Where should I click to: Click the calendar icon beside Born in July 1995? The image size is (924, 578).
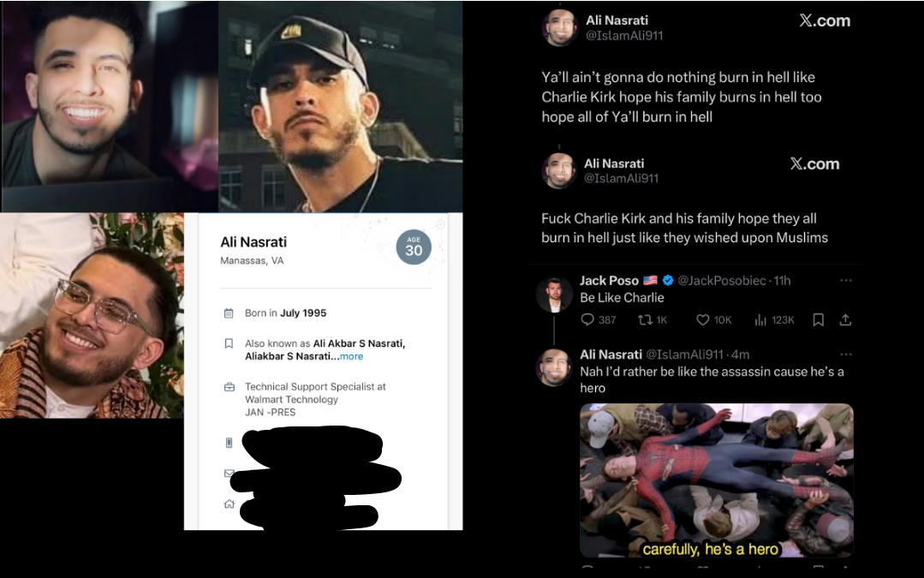click(229, 313)
